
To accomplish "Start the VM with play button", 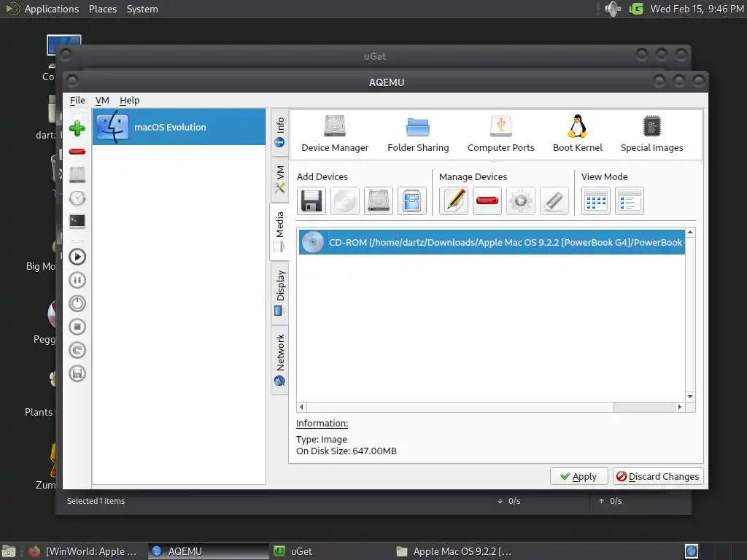I will coord(77,257).
